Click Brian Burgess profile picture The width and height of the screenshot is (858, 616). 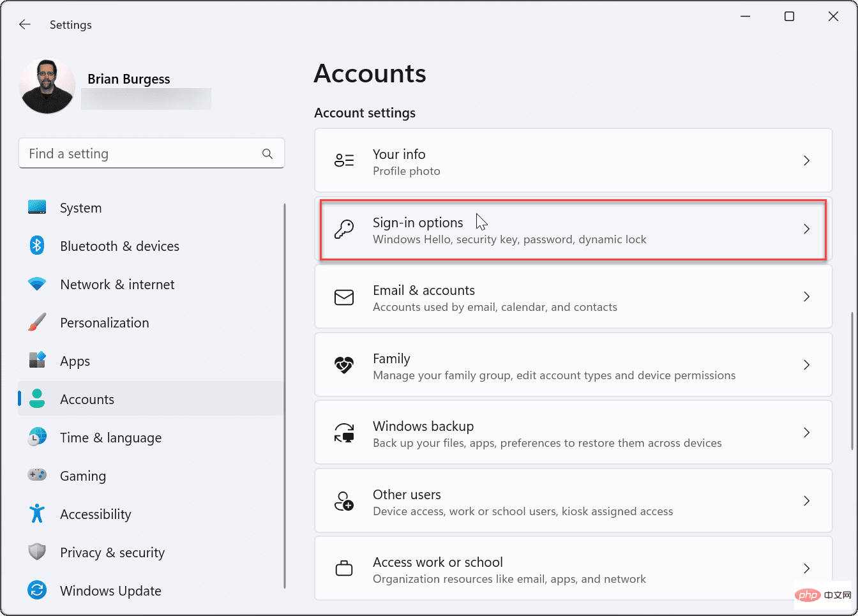point(47,86)
